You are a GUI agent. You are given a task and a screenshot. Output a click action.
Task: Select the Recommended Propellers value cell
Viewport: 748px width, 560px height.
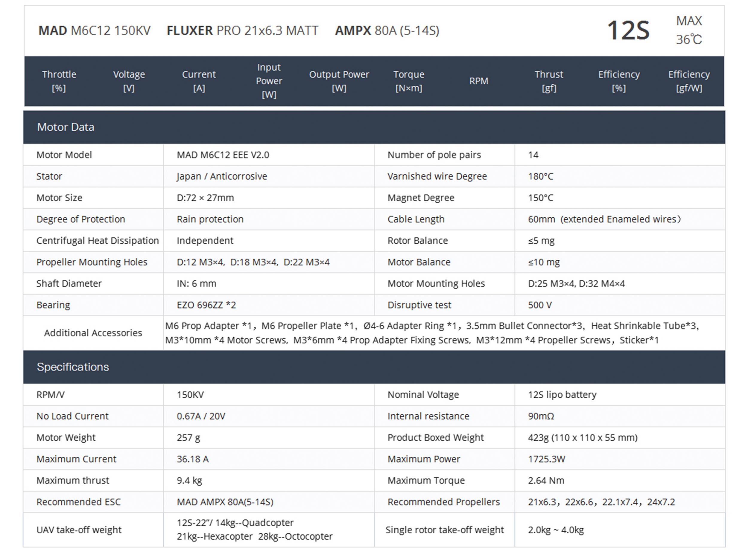(x=601, y=502)
